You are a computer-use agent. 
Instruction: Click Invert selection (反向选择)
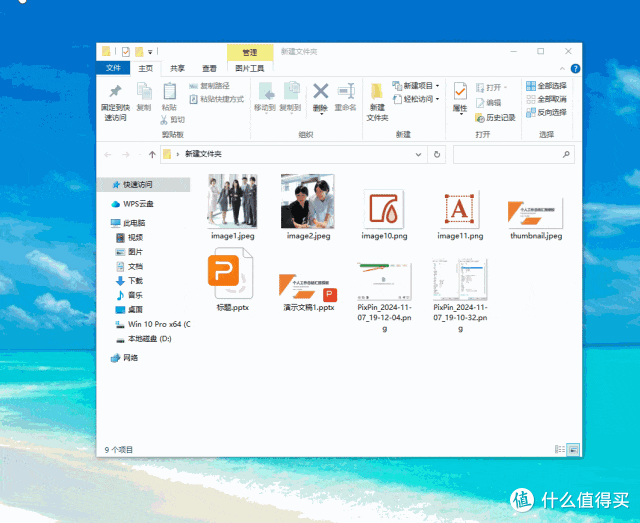point(546,112)
